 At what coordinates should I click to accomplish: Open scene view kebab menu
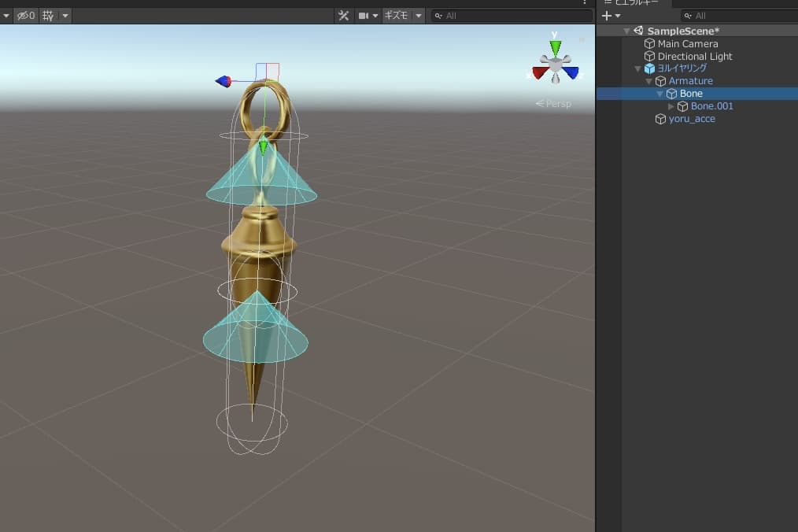point(584,2)
